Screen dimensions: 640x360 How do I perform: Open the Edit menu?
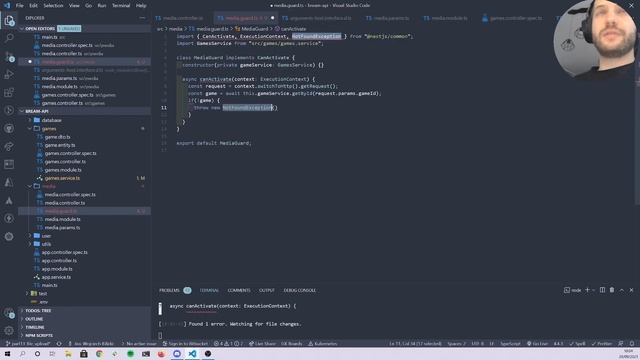[33, 6]
